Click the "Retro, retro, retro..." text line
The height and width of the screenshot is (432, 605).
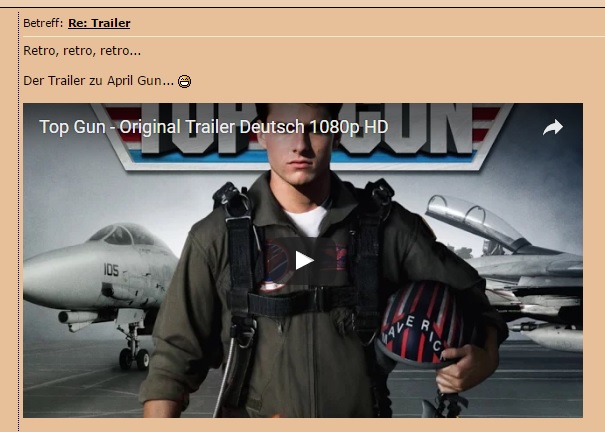(x=82, y=51)
